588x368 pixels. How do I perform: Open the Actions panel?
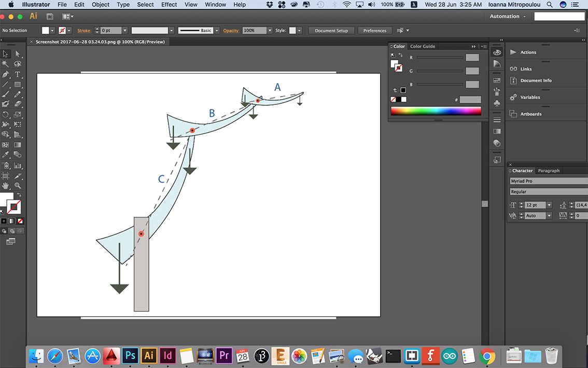(528, 52)
